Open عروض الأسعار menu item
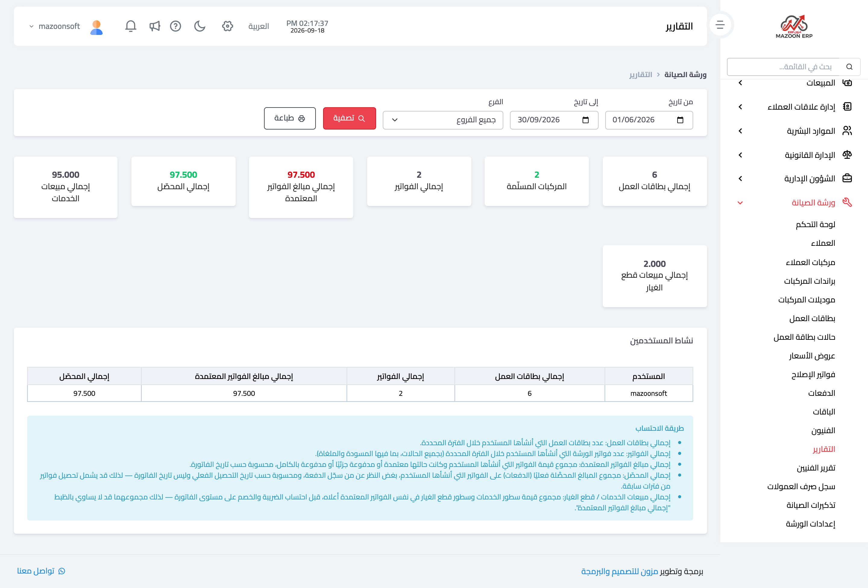Viewport: 868px width, 588px height. pos(812,355)
